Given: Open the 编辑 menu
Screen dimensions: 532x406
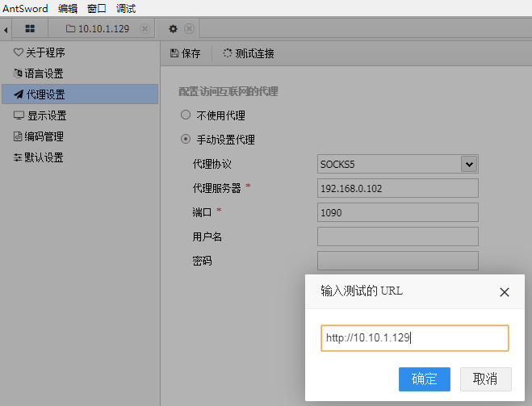Looking at the screenshot, I should pyautogui.click(x=68, y=8).
